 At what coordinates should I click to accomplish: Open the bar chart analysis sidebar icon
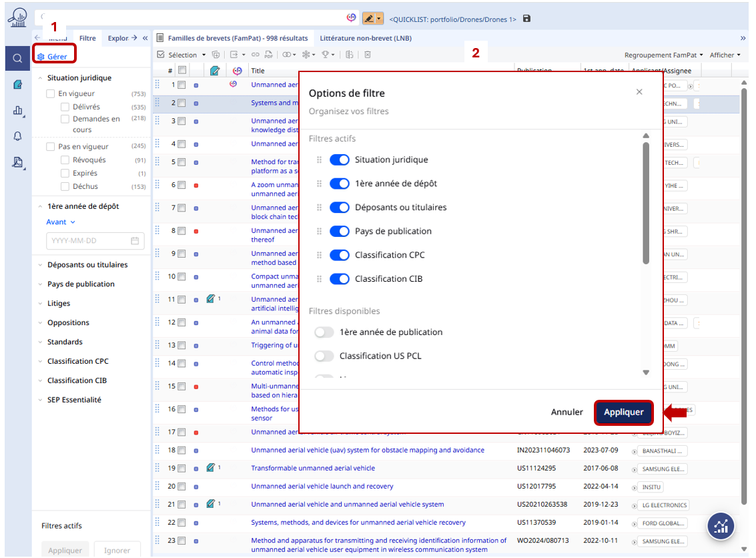[17, 111]
